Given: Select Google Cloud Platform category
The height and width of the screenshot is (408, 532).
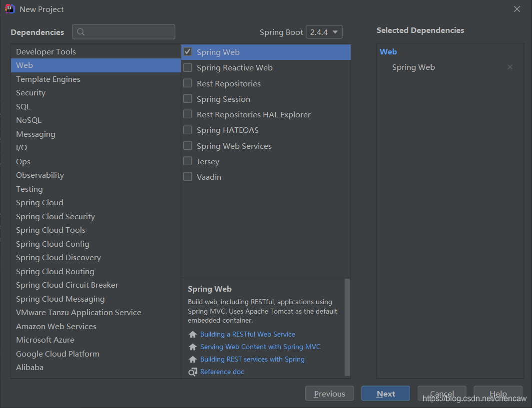Looking at the screenshot, I should coord(96,354).
